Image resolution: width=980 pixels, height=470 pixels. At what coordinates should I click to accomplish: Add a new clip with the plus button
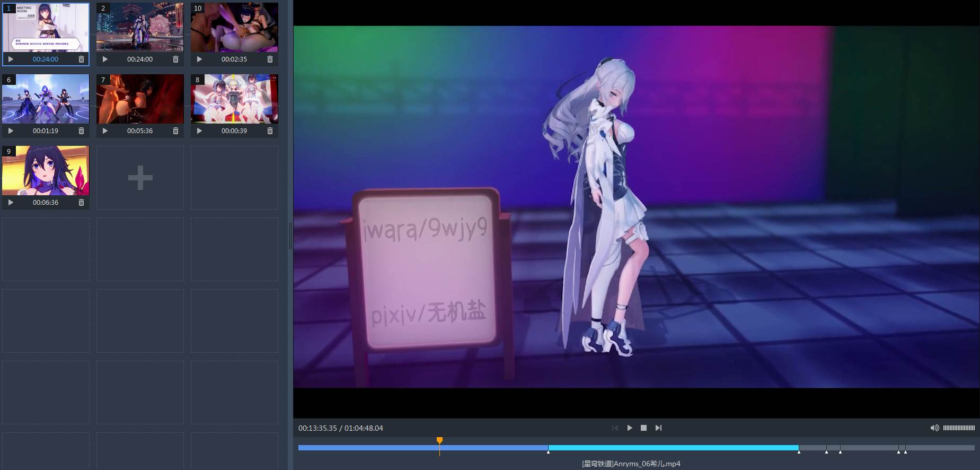coord(140,178)
